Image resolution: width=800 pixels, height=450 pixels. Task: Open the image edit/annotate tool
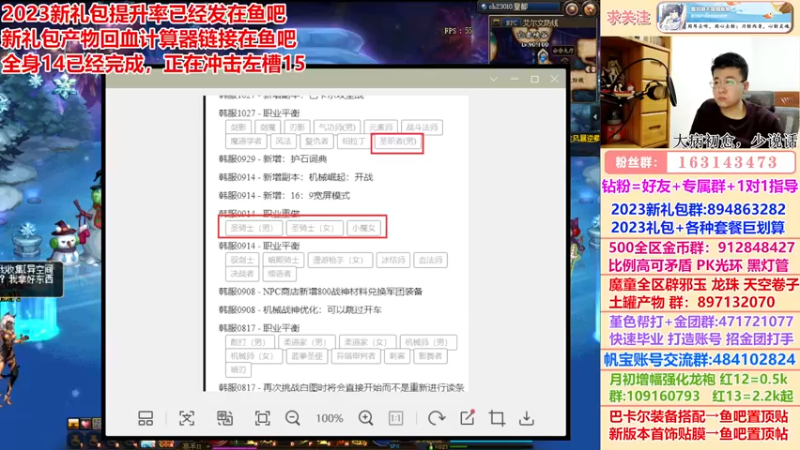click(x=467, y=418)
